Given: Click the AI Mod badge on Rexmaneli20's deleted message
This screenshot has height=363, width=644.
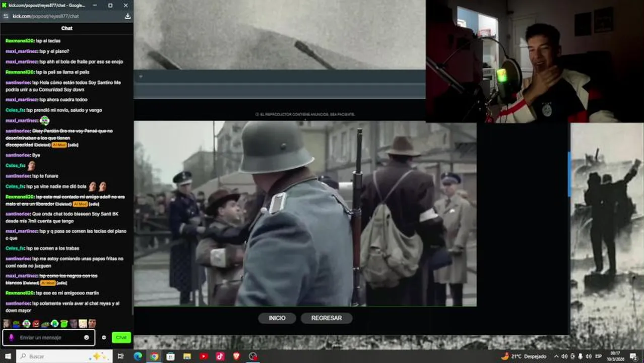Looking at the screenshot, I should [x=80, y=204].
